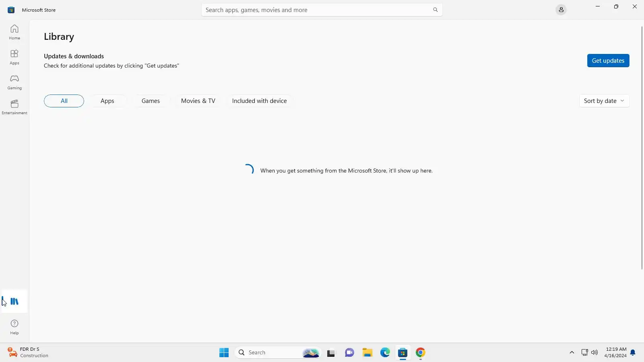Open the FDR Dr S traffic widget
Image resolution: width=644 pixels, height=362 pixels.
pos(28,352)
